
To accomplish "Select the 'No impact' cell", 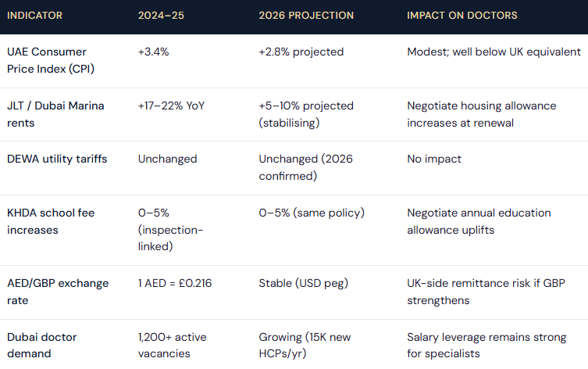I will tap(434, 159).
